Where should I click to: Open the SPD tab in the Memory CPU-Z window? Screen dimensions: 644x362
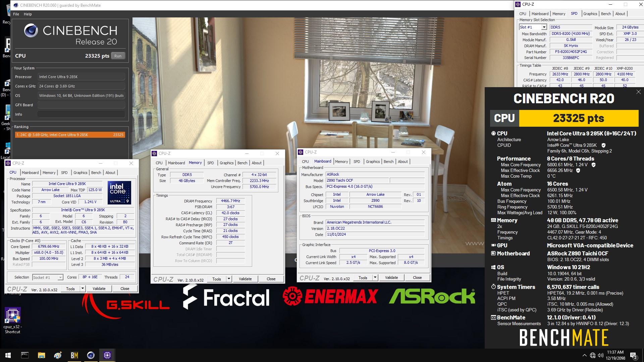[211, 163]
